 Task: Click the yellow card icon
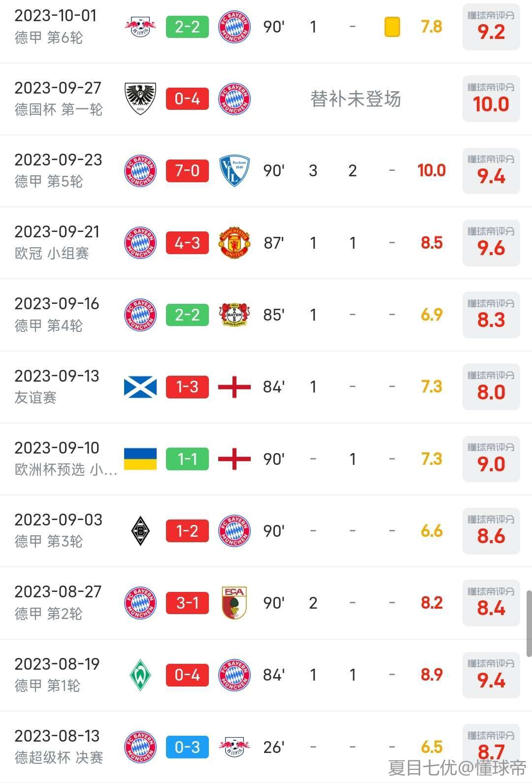(392, 27)
